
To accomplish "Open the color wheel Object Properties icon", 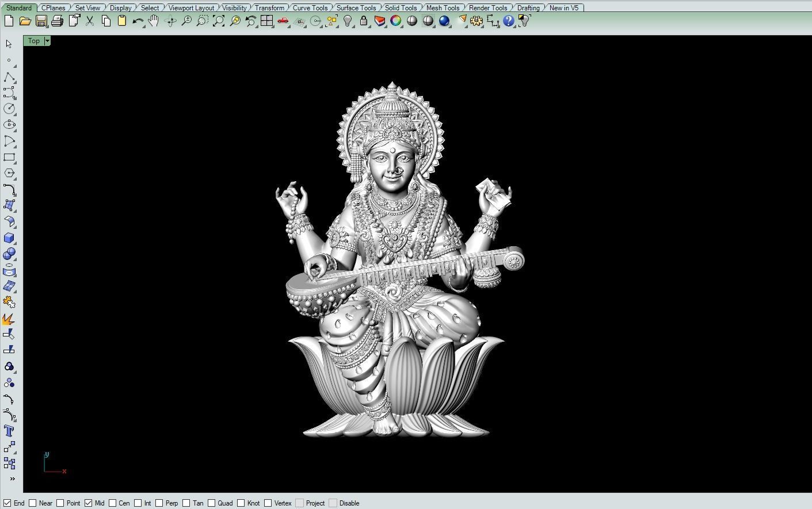I will [396, 21].
